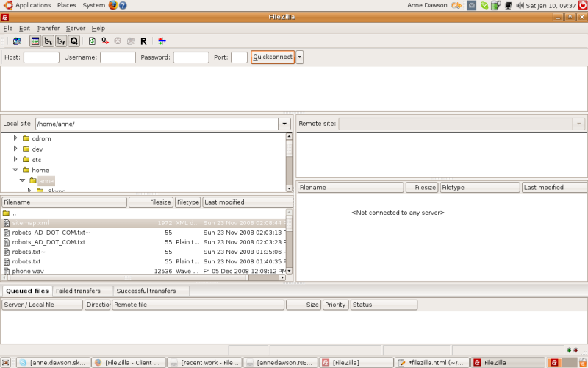The image size is (588, 368).
Task: Open the Places menu
Action: pyautogui.click(x=66, y=5)
